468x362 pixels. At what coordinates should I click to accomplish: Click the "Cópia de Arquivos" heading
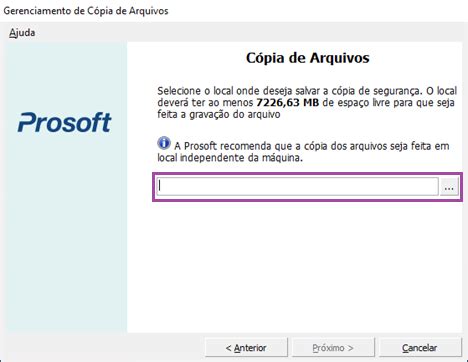click(308, 58)
